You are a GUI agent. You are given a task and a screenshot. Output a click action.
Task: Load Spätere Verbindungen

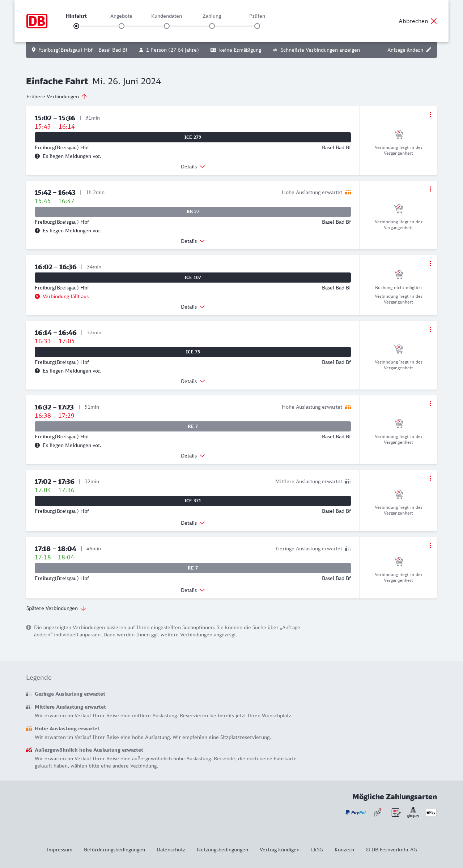[x=56, y=608]
